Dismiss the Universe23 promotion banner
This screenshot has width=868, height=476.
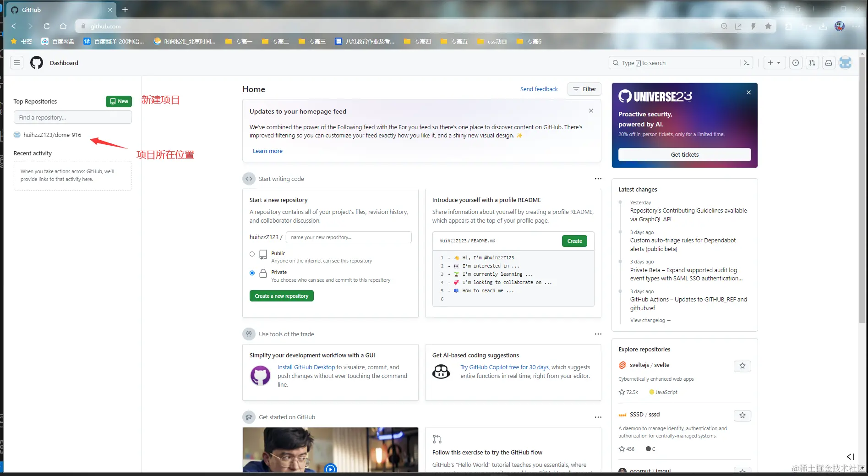pyautogui.click(x=748, y=92)
